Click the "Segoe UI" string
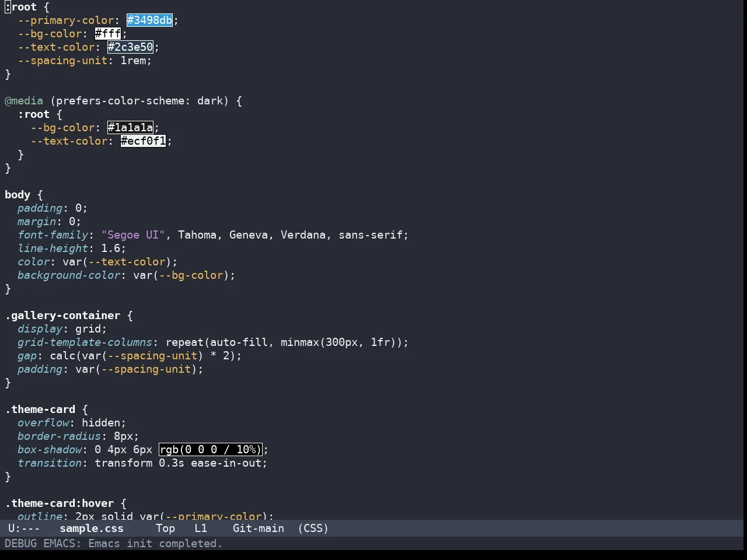Viewport: 747px width, 560px height. tap(133, 235)
